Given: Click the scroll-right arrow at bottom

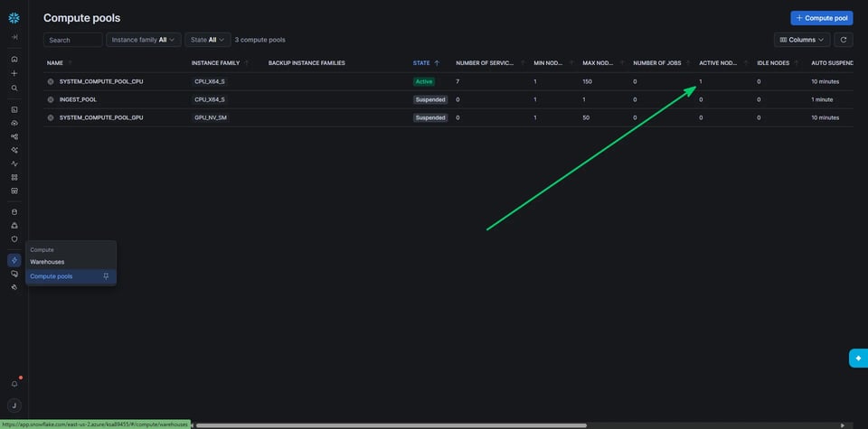Looking at the screenshot, I should point(843,425).
